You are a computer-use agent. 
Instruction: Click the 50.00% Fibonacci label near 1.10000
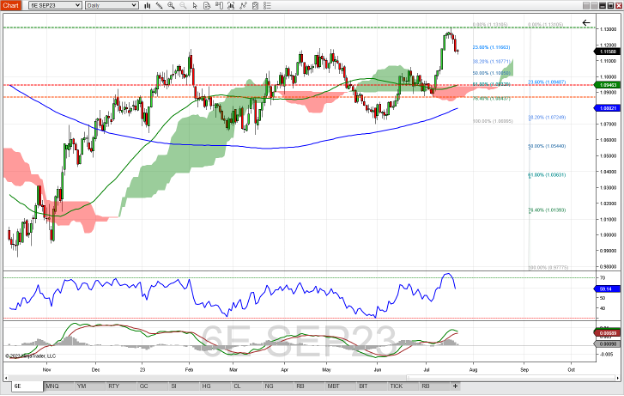(491, 73)
